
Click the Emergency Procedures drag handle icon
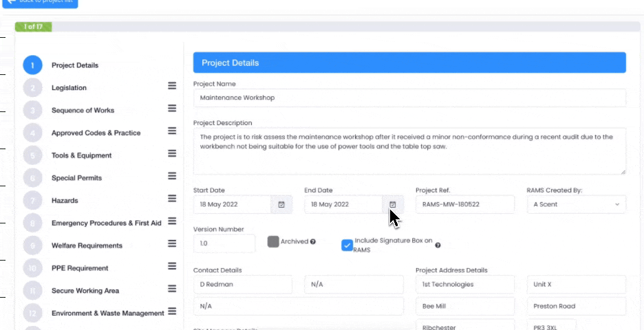coord(172,221)
